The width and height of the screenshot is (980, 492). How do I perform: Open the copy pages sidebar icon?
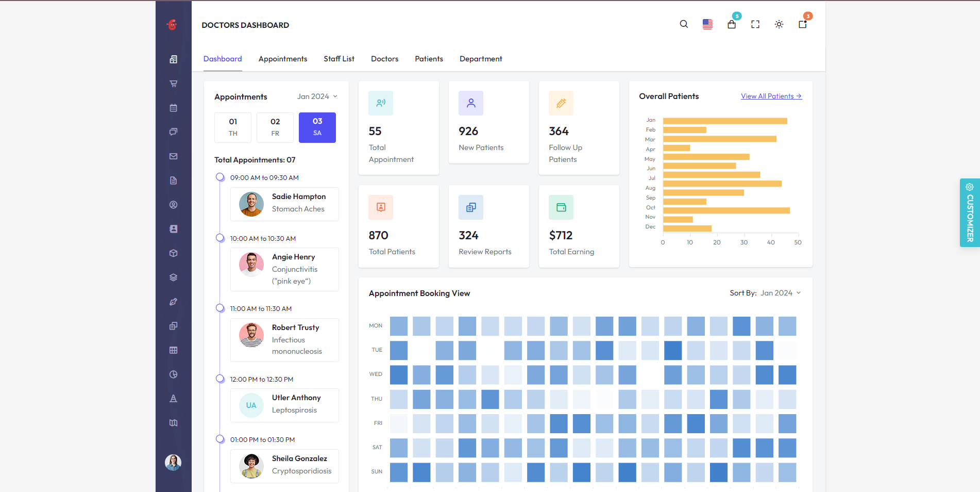coord(173,326)
